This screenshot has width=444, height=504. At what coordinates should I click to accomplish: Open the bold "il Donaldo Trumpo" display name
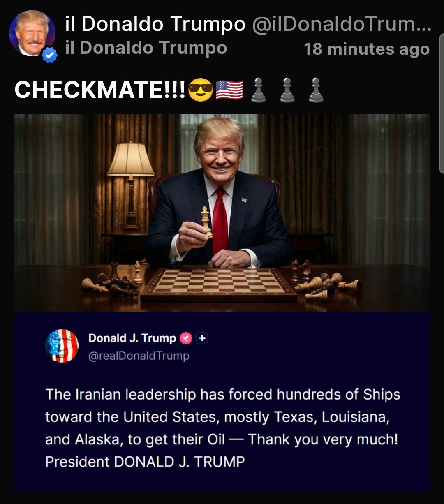pos(155,25)
